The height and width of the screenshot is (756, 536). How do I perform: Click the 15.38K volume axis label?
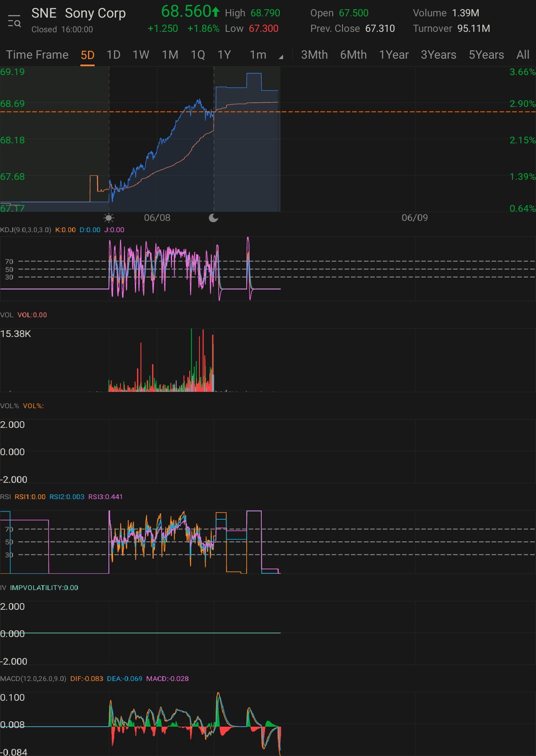tap(15, 334)
